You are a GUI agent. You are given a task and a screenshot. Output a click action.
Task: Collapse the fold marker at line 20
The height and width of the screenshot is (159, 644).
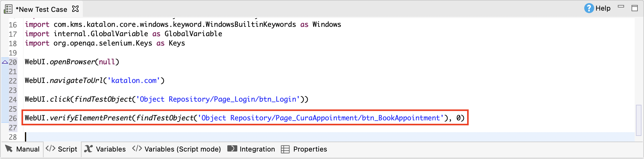[5, 62]
